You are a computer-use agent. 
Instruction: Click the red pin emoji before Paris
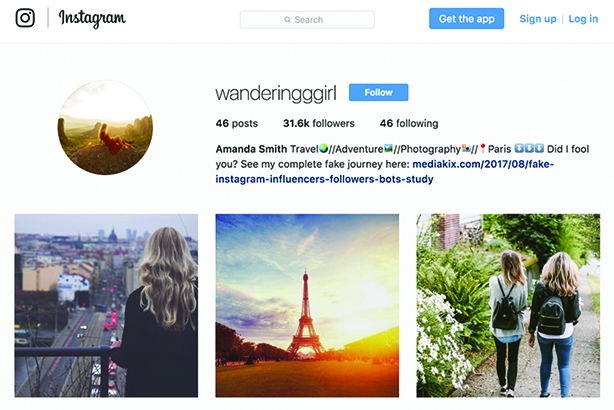(x=482, y=148)
